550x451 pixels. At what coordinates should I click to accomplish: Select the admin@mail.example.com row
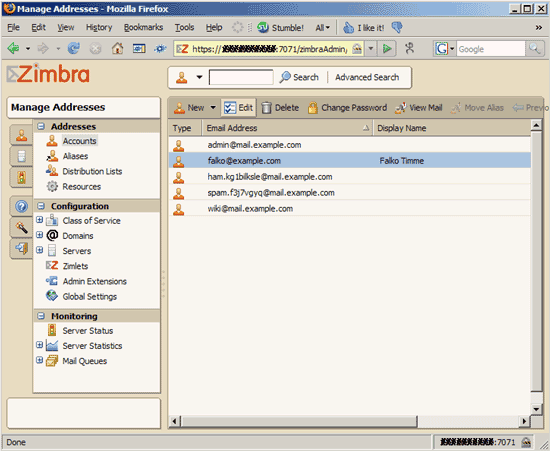tap(350, 145)
